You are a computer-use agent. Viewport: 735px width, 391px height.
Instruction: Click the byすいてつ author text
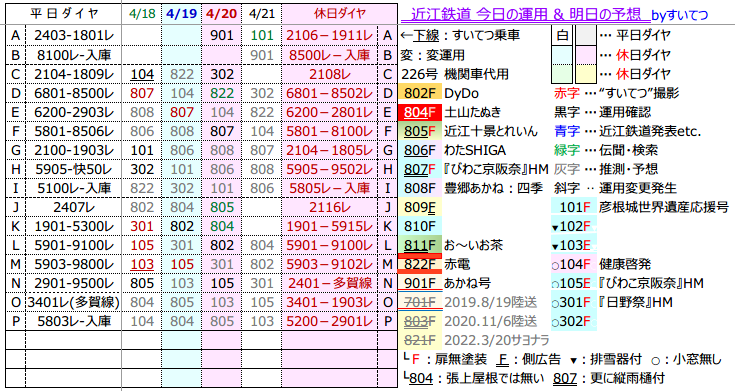680,15
